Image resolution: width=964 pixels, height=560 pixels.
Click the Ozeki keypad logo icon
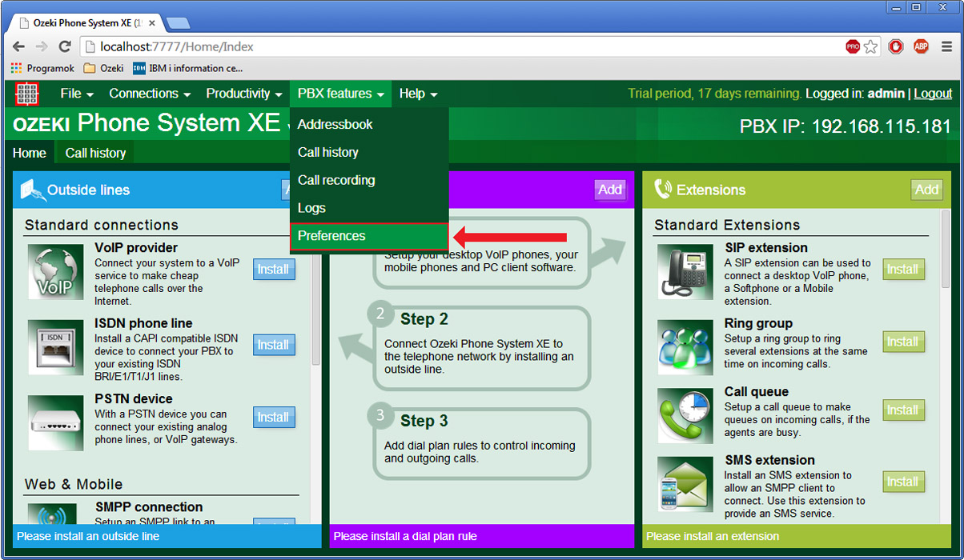click(27, 94)
